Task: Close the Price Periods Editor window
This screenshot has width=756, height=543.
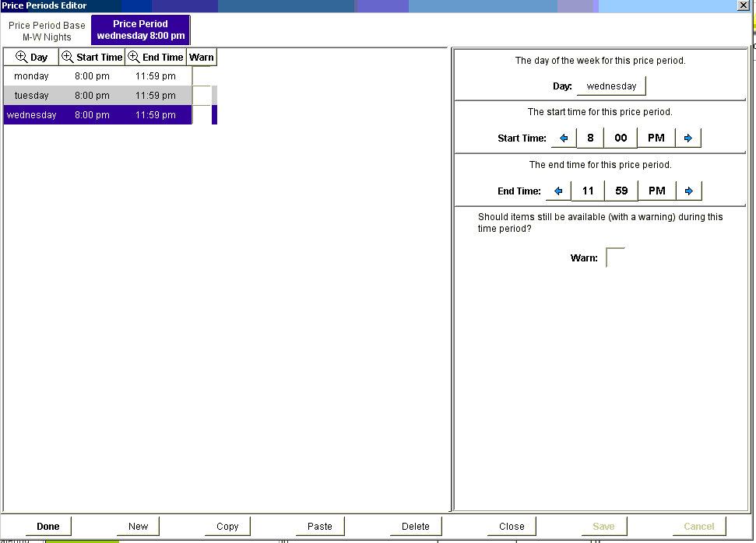Action: coord(743,5)
